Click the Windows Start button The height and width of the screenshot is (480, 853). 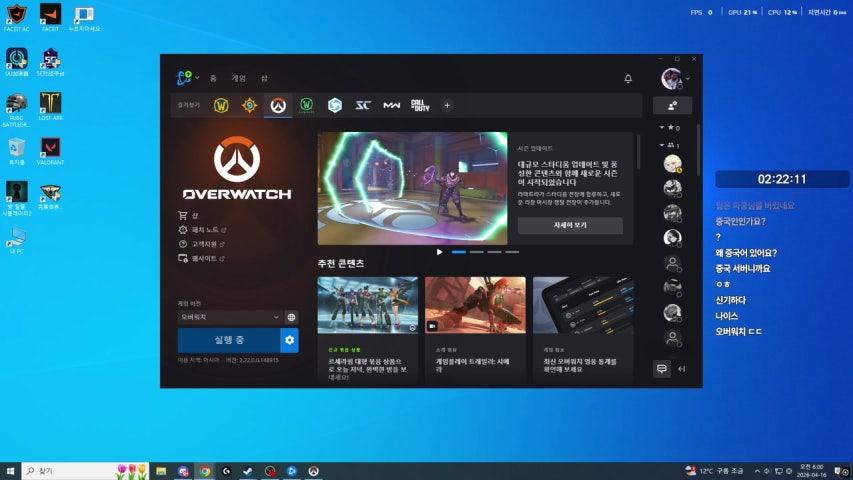coord(10,471)
